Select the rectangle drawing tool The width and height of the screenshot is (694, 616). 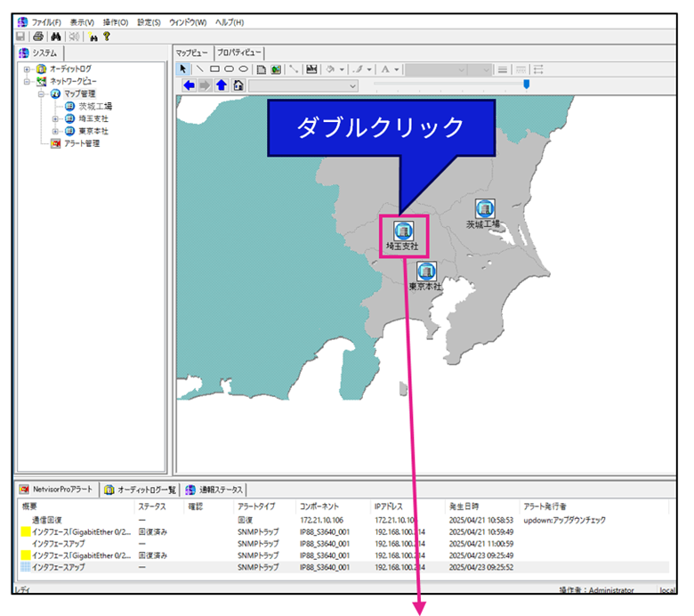coord(214,69)
